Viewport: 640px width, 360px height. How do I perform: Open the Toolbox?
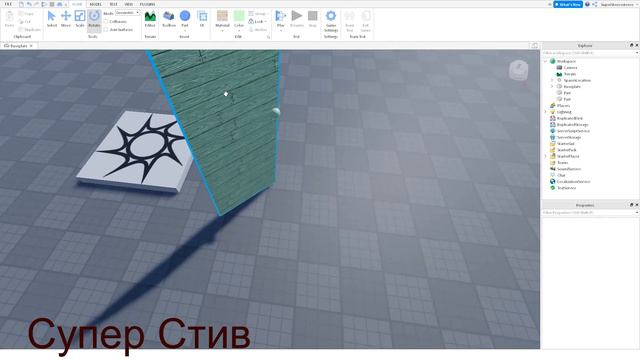(169, 19)
